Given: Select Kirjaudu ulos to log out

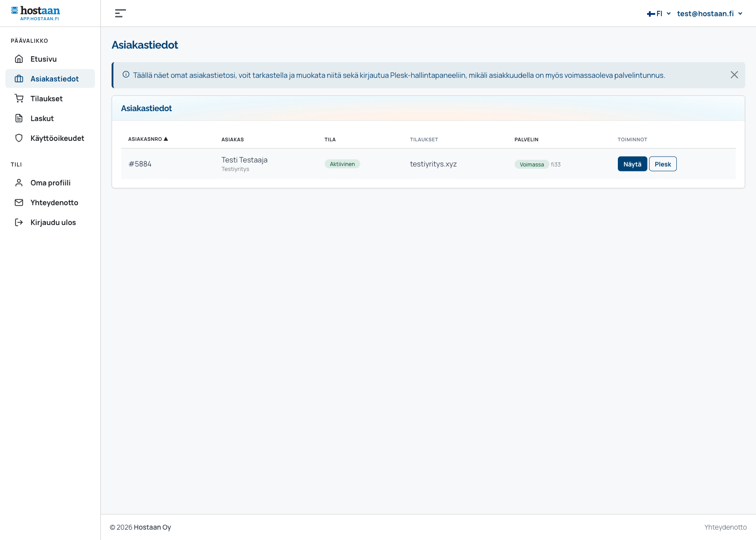Looking at the screenshot, I should pyautogui.click(x=50, y=222).
